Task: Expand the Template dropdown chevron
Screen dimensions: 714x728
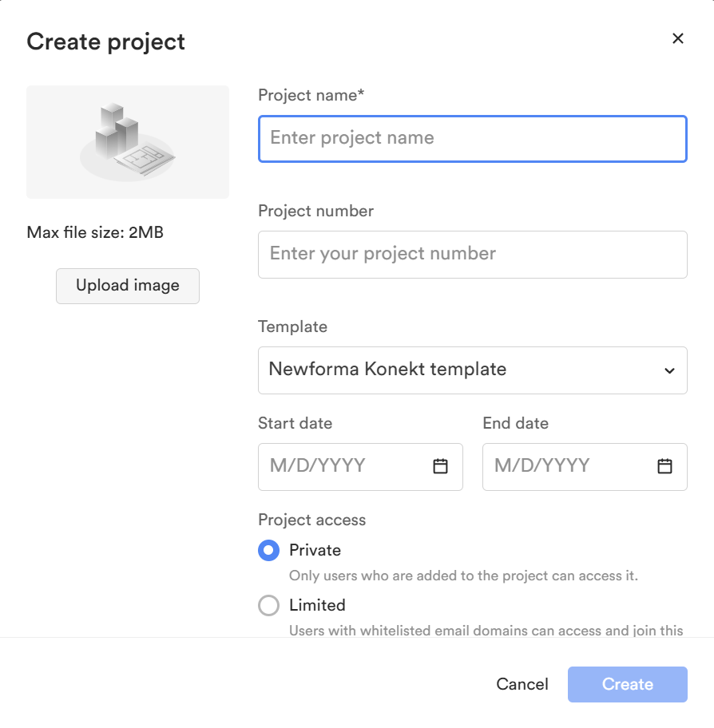Action: tap(669, 370)
